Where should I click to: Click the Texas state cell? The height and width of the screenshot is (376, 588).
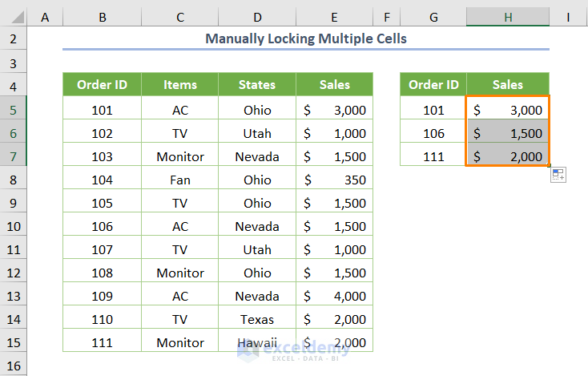(x=257, y=319)
